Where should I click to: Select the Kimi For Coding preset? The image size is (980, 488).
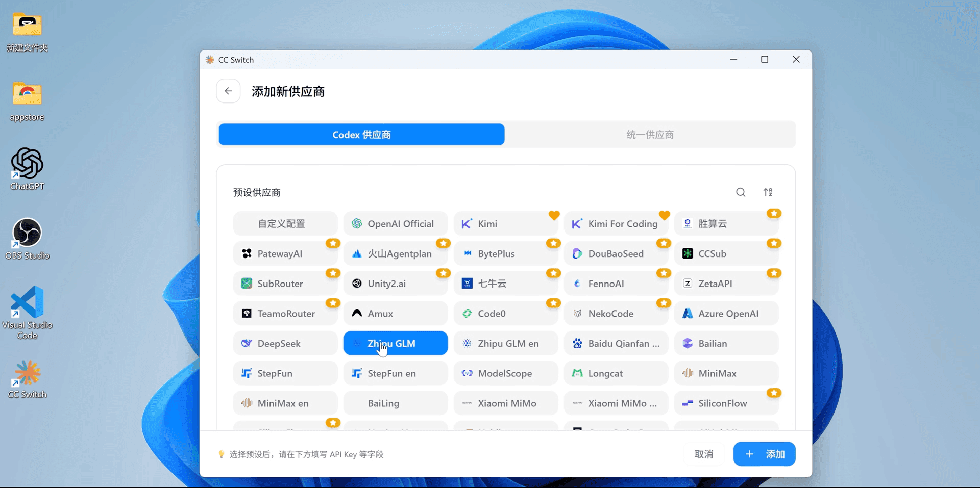tap(616, 224)
